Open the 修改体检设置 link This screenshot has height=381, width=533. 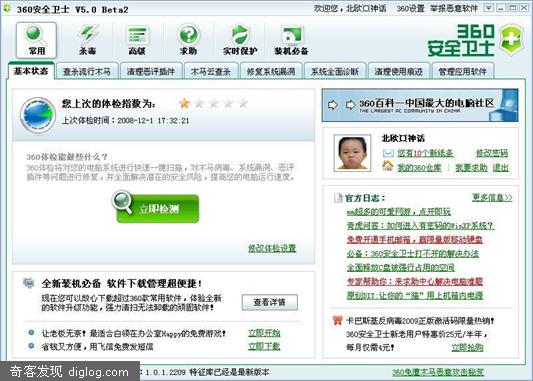(272, 248)
